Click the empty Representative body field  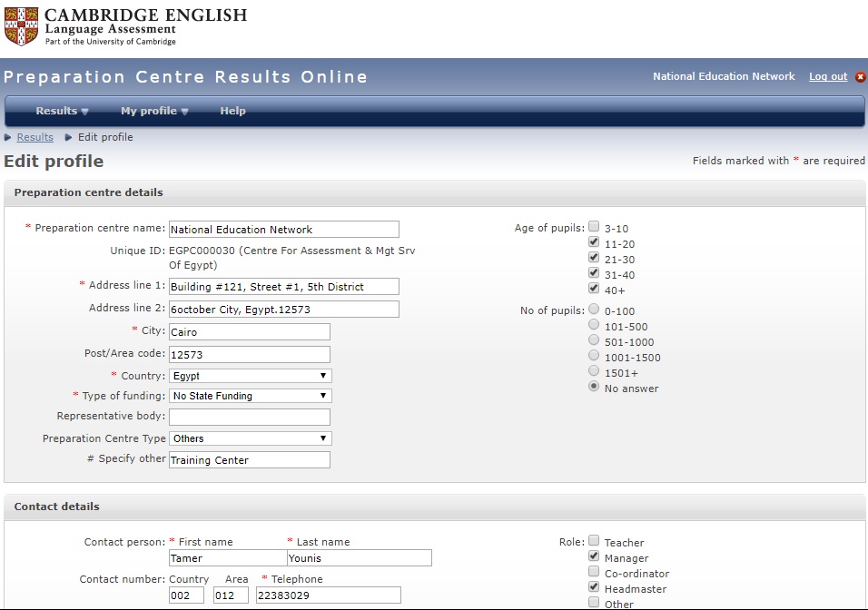250,418
